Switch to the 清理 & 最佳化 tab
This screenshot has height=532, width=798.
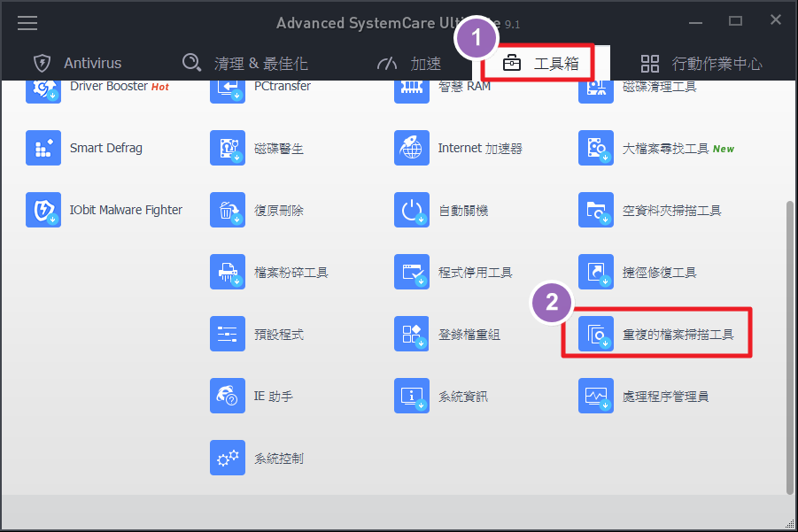click(x=245, y=63)
